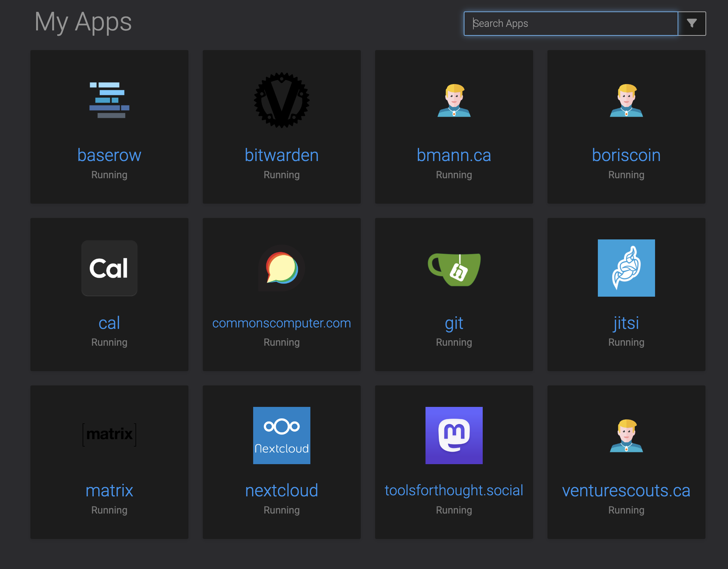Click the bitwarden gear logo icon
The image size is (728, 569).
[x=282, y=100]
